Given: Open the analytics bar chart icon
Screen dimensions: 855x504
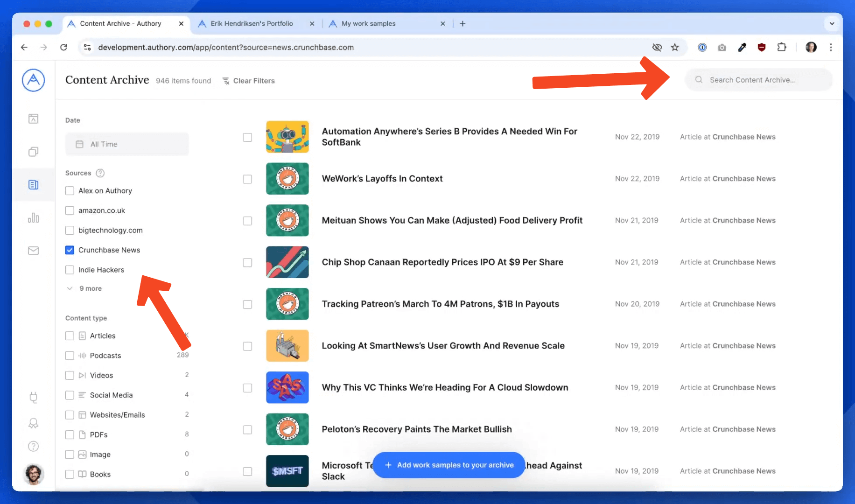Looking at the screenshot, I should pos(33,217).
